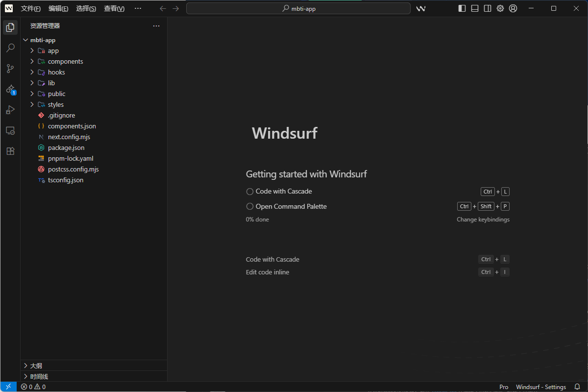588x392 pixels.
Task: Expand the 大纲 outline section
Action: (36, 366)
